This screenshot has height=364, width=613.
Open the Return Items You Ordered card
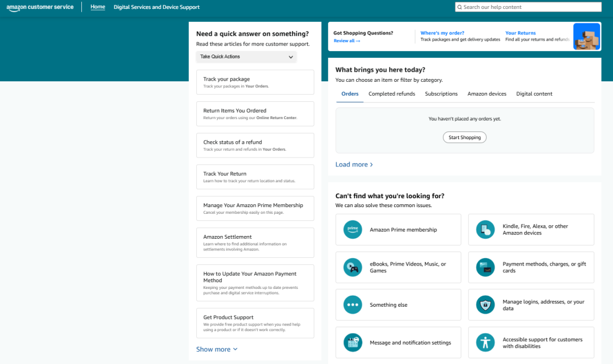point(255,114)
